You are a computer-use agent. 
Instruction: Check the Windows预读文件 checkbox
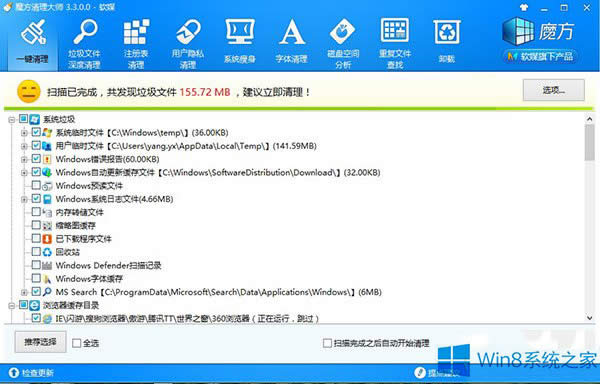36,185
